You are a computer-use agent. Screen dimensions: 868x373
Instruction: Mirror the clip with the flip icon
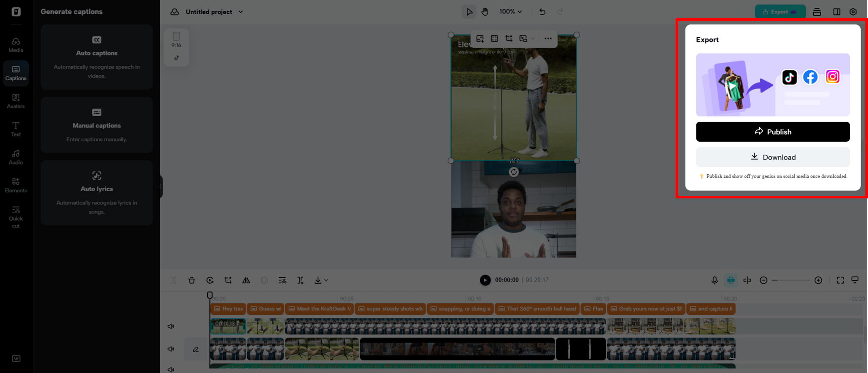[x=246, y=280]
